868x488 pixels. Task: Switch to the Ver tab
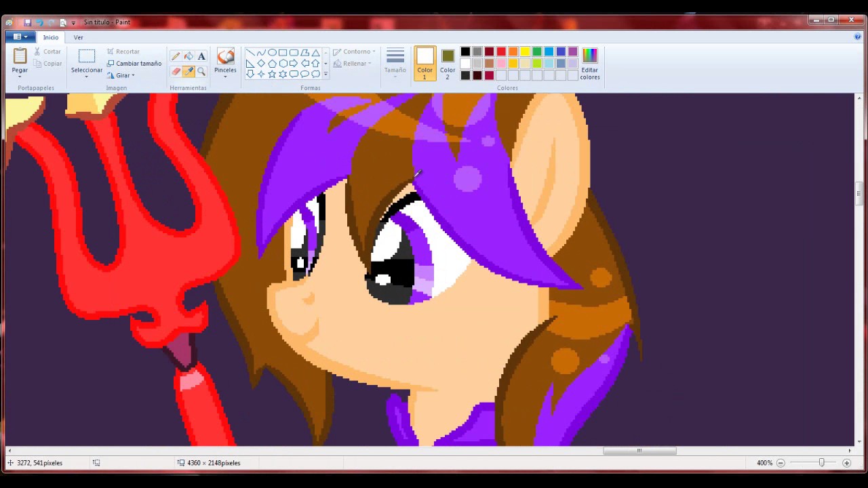[79, 37]
